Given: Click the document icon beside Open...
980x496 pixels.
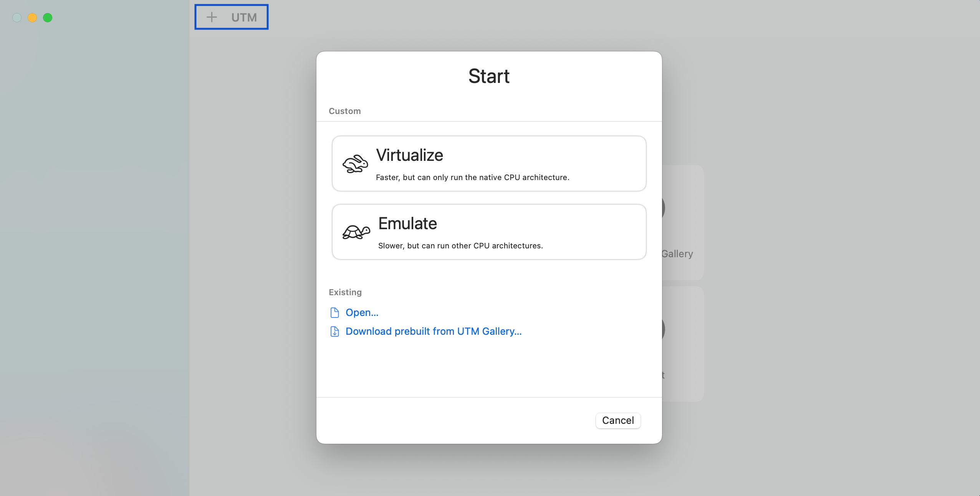Looking at the screenshot, I should (334, 312).
